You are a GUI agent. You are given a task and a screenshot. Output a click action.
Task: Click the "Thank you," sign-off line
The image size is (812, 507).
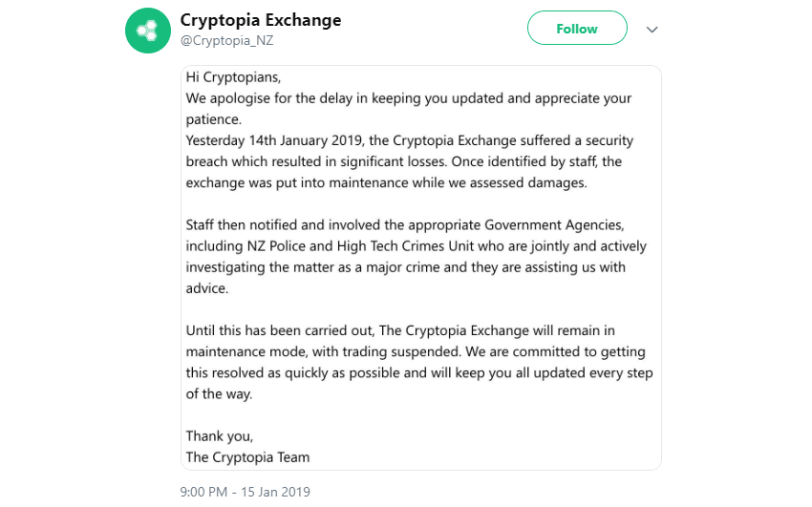pyautogui.click(x=220, y=436)
